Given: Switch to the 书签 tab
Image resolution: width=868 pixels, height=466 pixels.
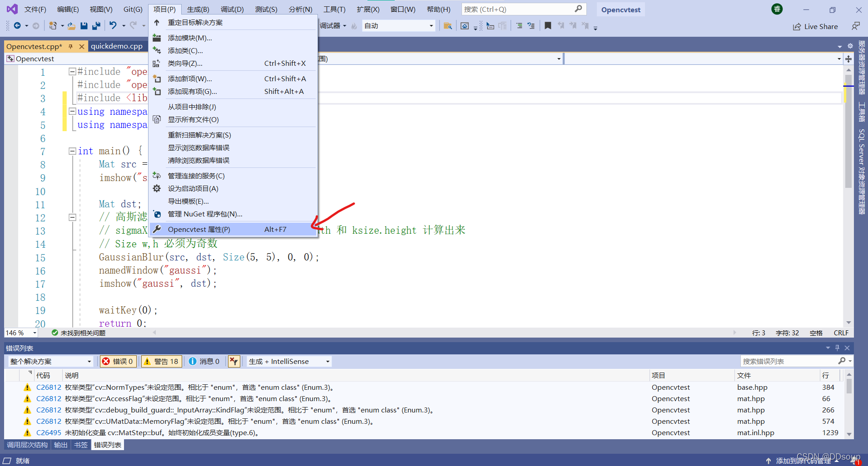Looking at the screenshot, I should pyautogui.click(x=81, y=445).
